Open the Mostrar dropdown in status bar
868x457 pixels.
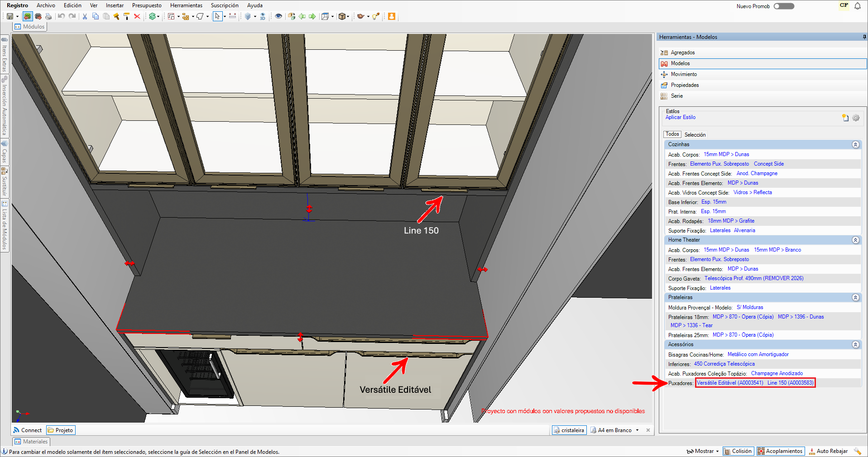[703, 451]
